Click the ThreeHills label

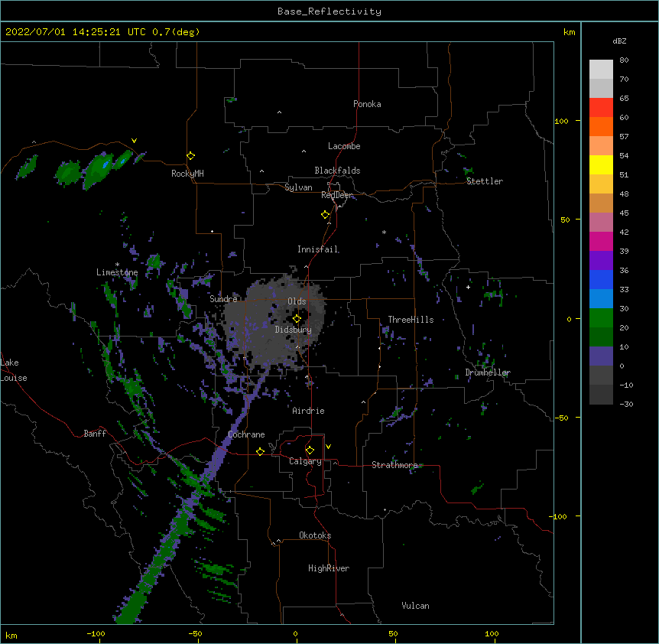[411, 320]
